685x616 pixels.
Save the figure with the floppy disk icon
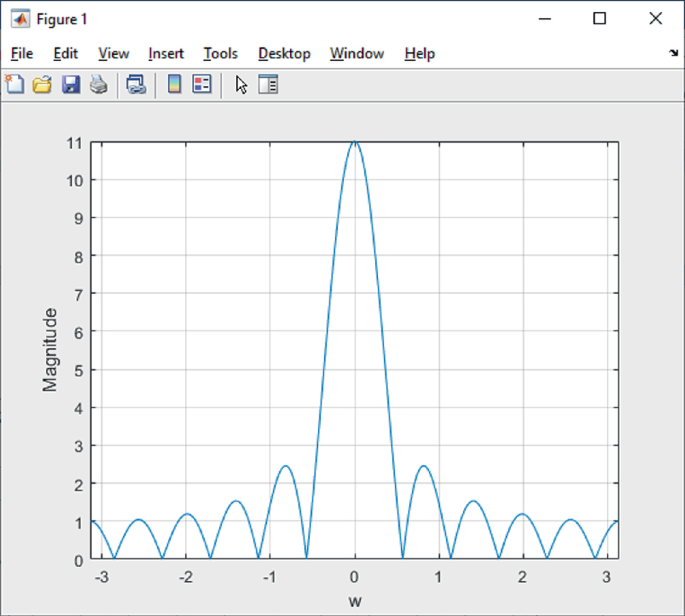(x=70, y=85)
